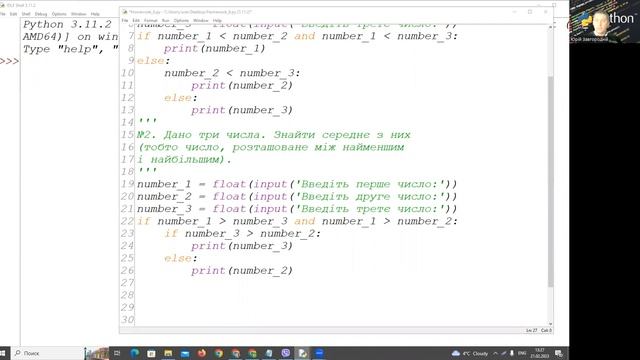Image resolution: width=640 pixels, height=360 pixels.
Task: Click the >>> prompt in the Shell
Action: (x=9, y=61)
